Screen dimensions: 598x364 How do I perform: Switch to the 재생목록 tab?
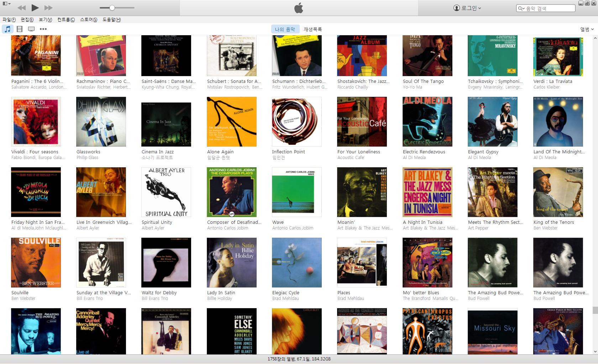click(313, 29)
